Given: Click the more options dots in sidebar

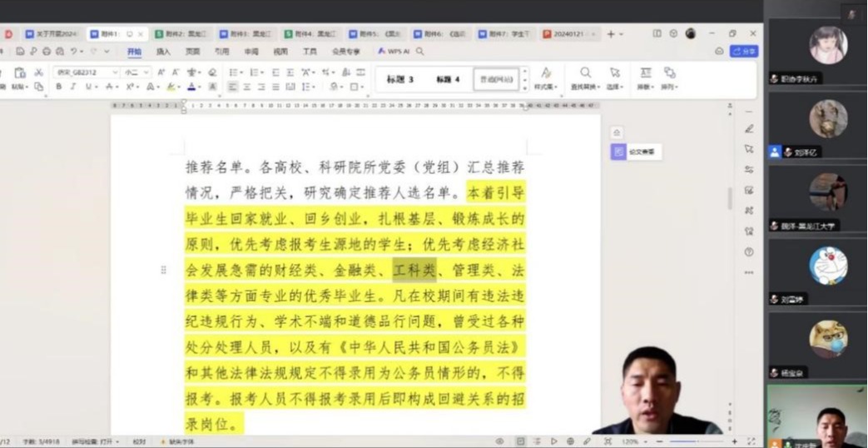Looking at the screenshot, I should 749,272.
